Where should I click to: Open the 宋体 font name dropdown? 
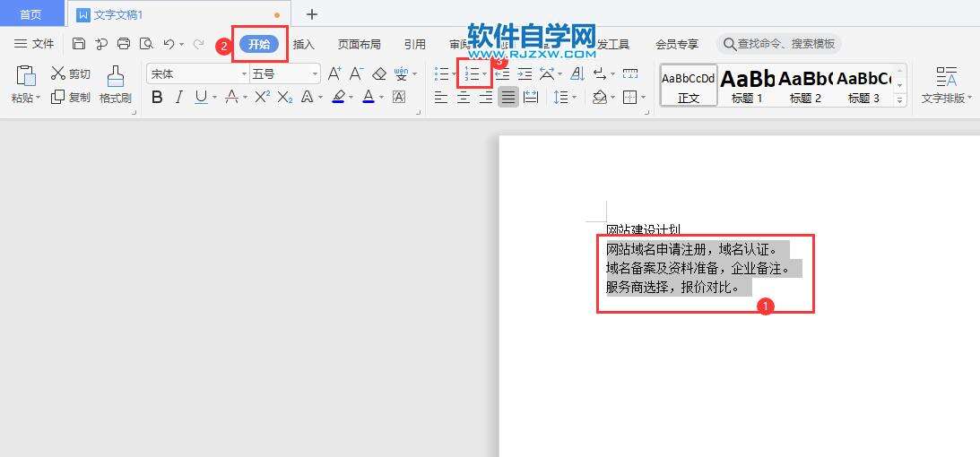coord(245,74)
